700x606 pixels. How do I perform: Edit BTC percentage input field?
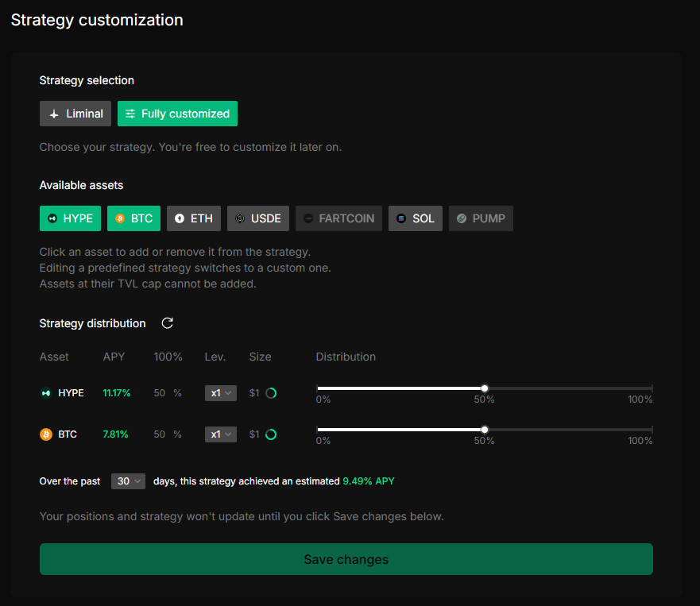pyautogui.click(x=160, y=434)
